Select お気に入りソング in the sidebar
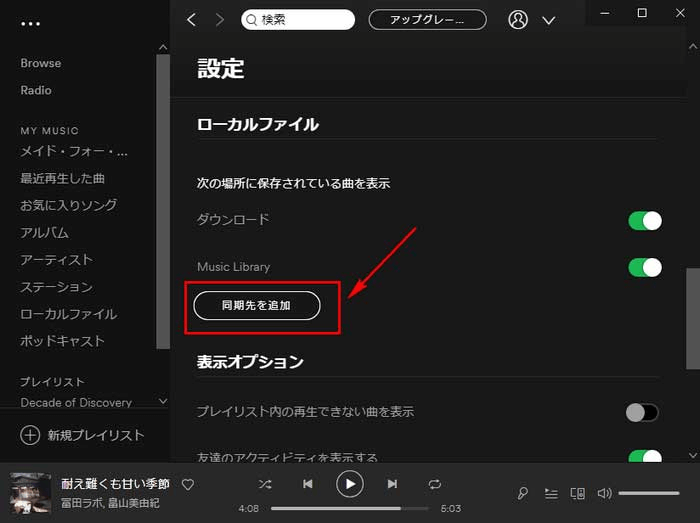 (68, 205)
